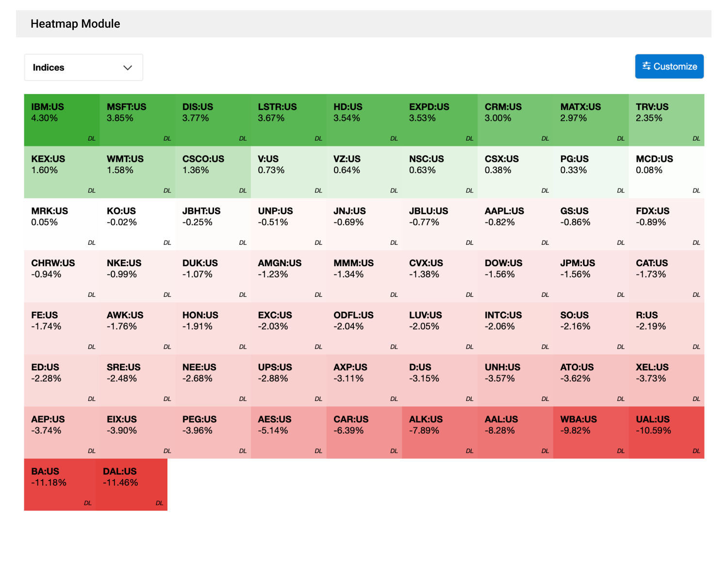Open the Heatmap Module header
728x579 pixels.
(75, 23)
